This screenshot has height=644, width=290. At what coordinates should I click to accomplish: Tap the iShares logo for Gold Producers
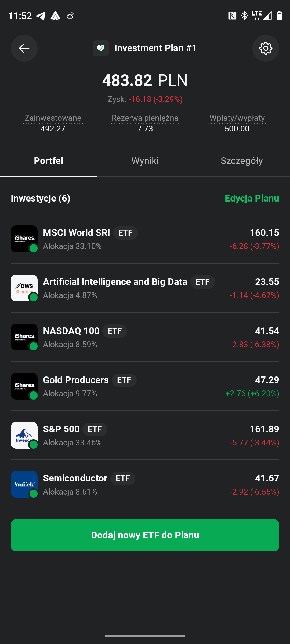pyautogui.click(x=24, y=386)
